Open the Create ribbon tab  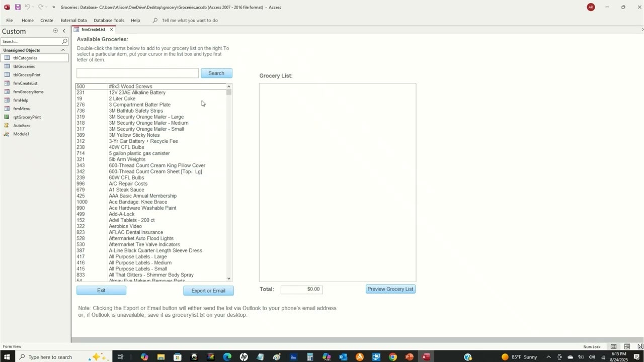(x=47, y=20)
